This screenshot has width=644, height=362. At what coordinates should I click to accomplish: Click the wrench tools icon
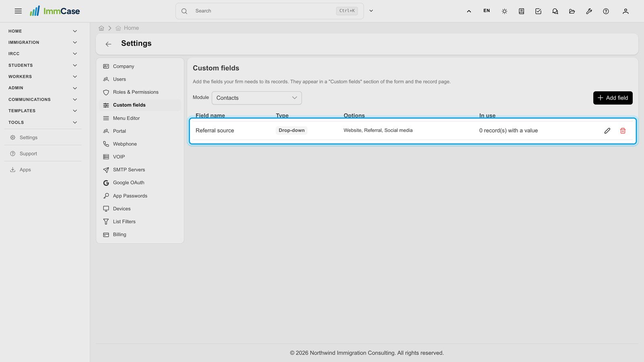[x=589, y=11]
